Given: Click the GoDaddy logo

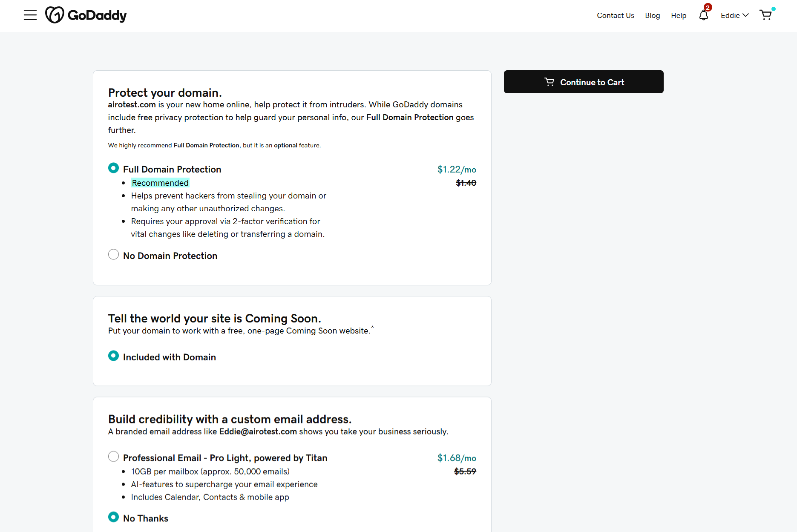Looking at the screenshot, I should click(x=86, y=15).
